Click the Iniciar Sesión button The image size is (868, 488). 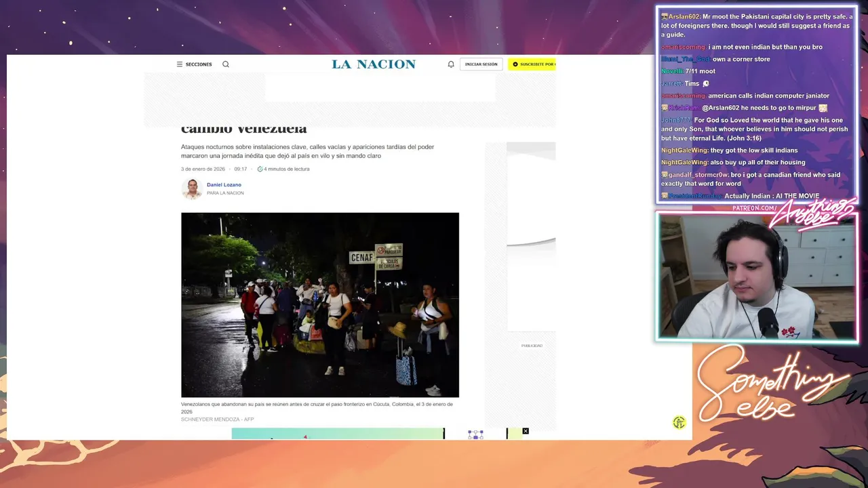click(x=481, y=64)
